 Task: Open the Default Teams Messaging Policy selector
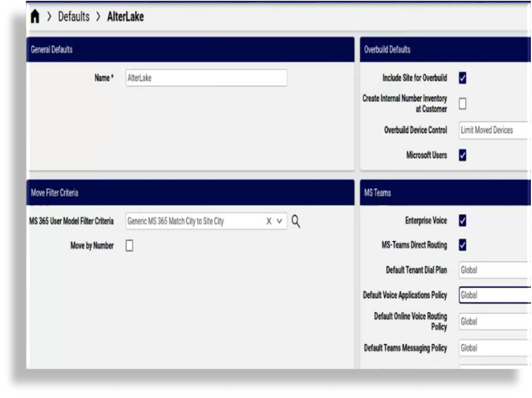click(493, 348)
